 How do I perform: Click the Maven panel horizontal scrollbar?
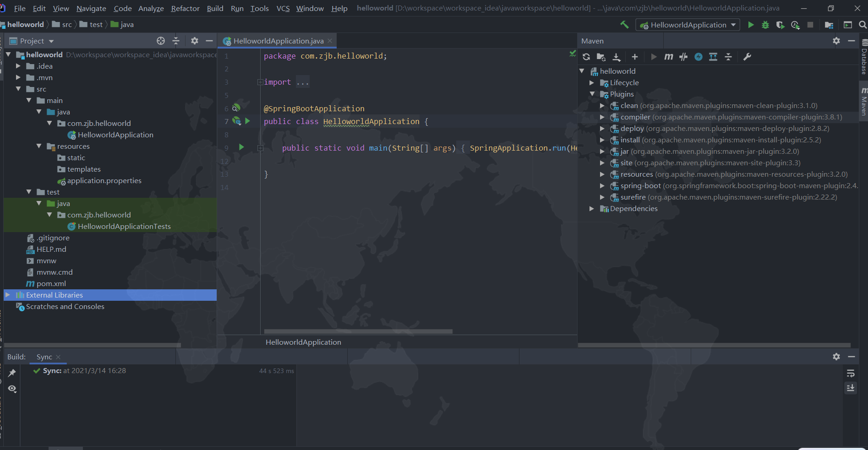click(x=714, y=345)
